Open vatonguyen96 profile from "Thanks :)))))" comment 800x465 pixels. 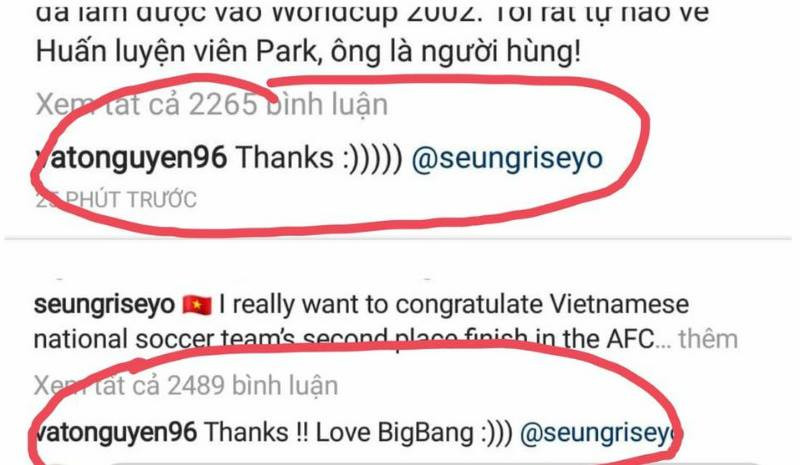point(131,157)
